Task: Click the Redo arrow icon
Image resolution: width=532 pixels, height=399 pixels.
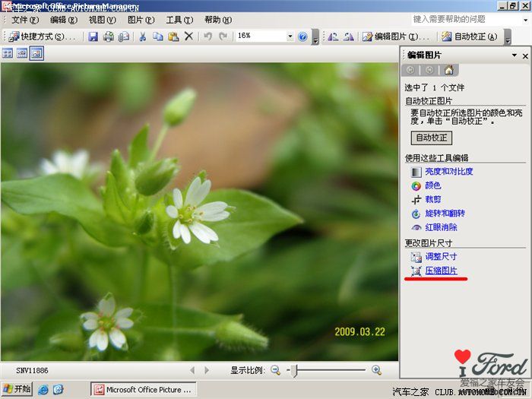Action: click(x=223, y=36)
